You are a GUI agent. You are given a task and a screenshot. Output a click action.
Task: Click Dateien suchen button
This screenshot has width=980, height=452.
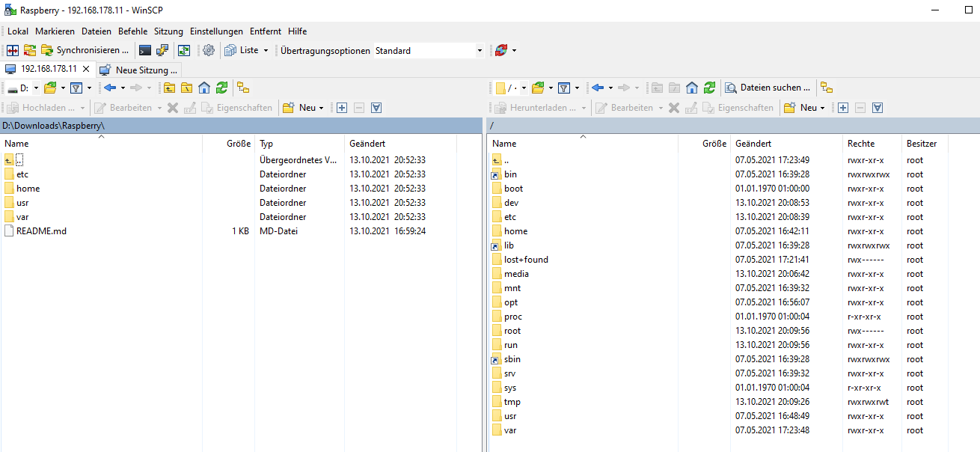click(x=768, y=88)
